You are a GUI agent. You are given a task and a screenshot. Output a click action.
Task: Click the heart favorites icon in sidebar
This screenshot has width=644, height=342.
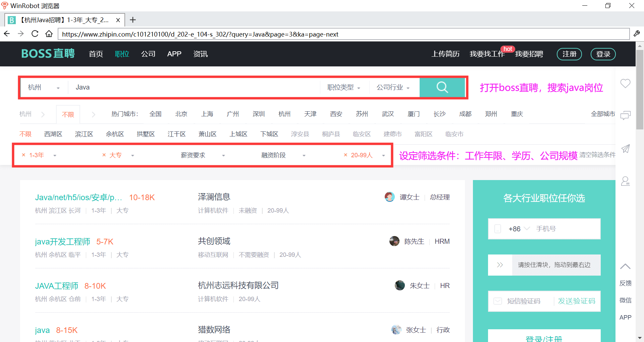[625, 83]
